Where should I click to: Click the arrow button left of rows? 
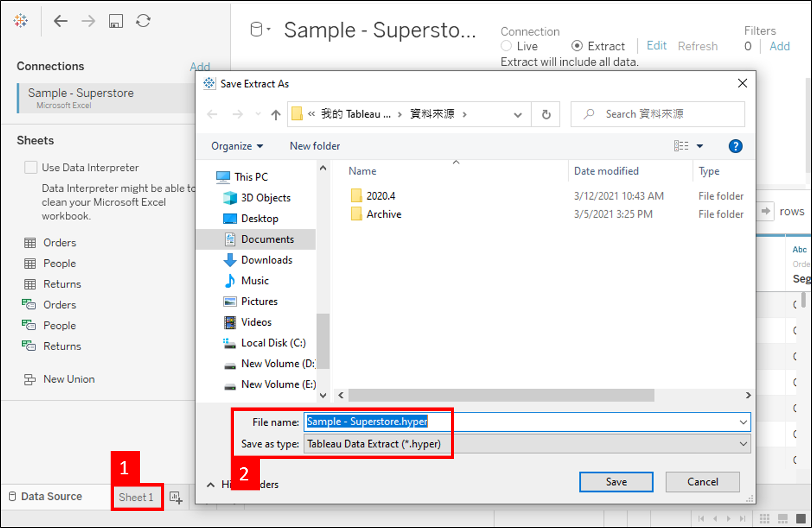click(x=766, y=211)
